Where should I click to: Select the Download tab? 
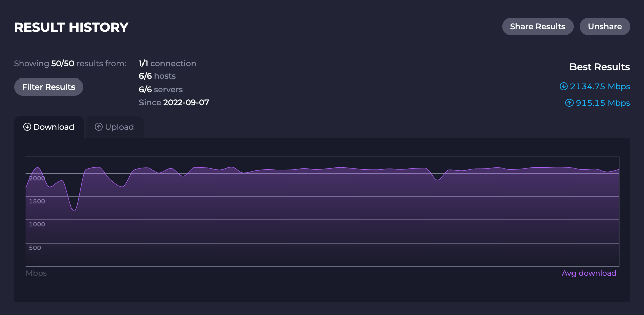tap(49, 127)
